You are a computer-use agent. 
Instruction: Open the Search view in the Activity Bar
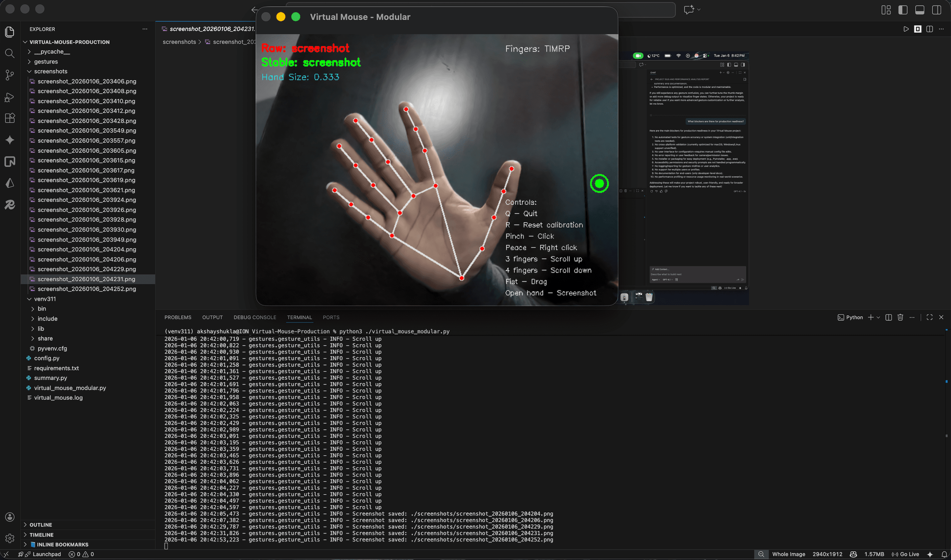click(x=9, y=53)
